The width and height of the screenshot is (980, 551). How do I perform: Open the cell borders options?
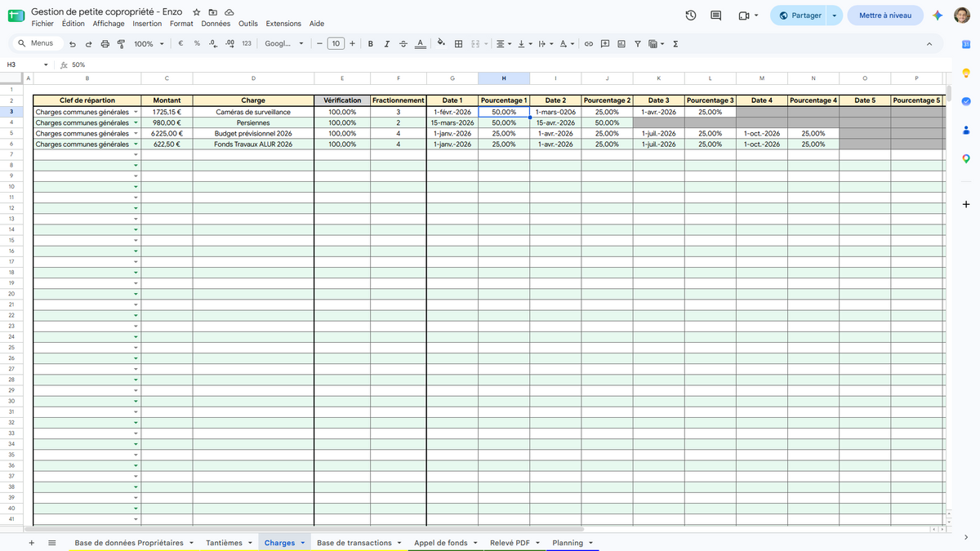(x=459, y=43)
